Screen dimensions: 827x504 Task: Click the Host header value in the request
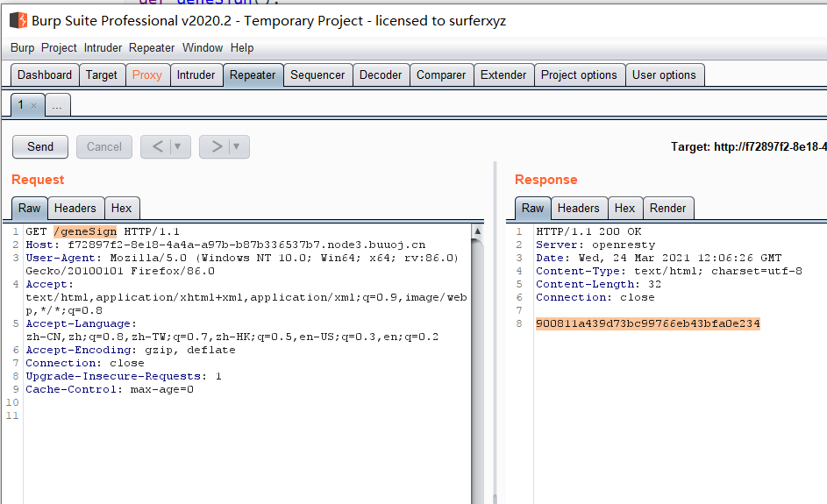[x=246, y=245]
